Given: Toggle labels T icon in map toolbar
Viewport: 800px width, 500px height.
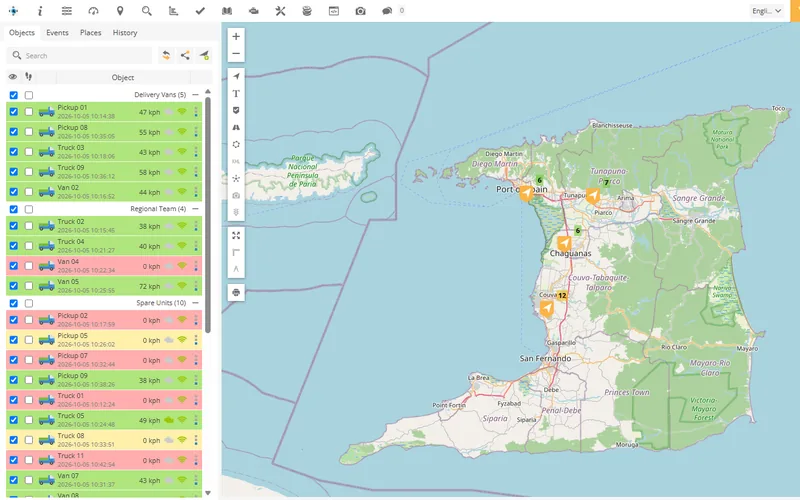Looking at the screenshot, I should coord(236,93).
